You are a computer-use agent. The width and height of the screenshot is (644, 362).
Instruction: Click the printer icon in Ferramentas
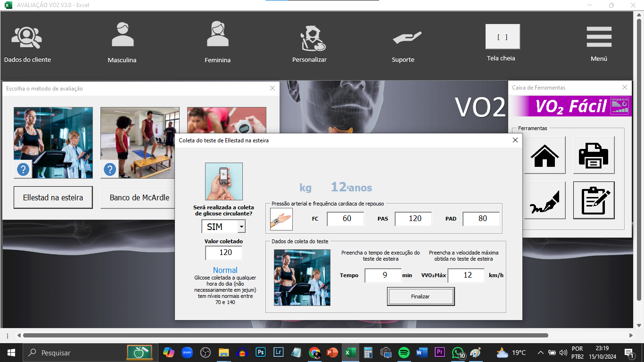tap(594, 155)
